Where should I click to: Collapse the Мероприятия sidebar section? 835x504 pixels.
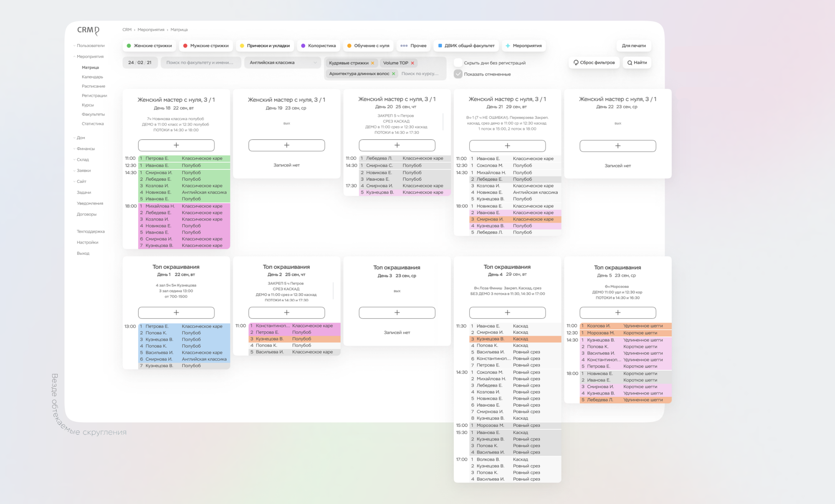click(x=90, y=56)
